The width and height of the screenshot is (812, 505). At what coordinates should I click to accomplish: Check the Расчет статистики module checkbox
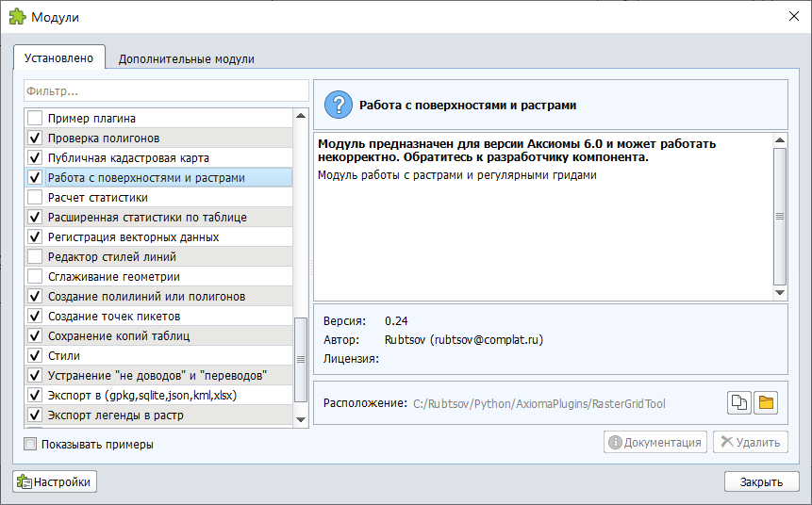pos(35,198)
